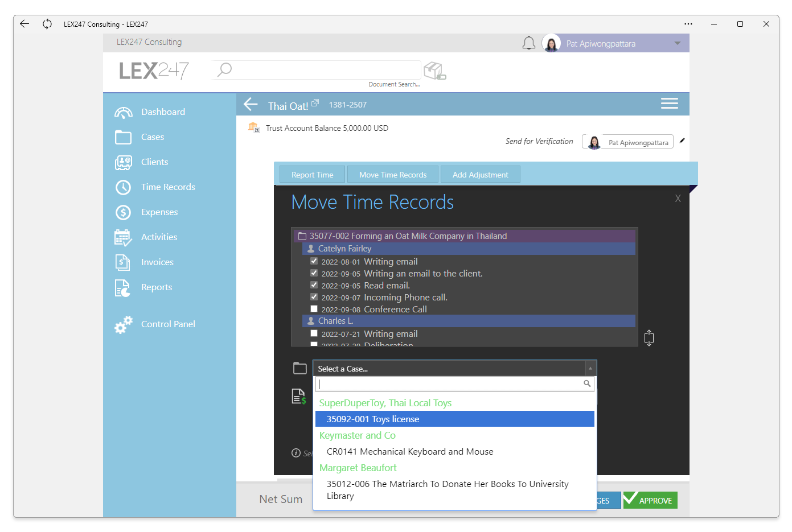
Task: Open the Activities calendar icon
Action: click(x=124, y=237)
